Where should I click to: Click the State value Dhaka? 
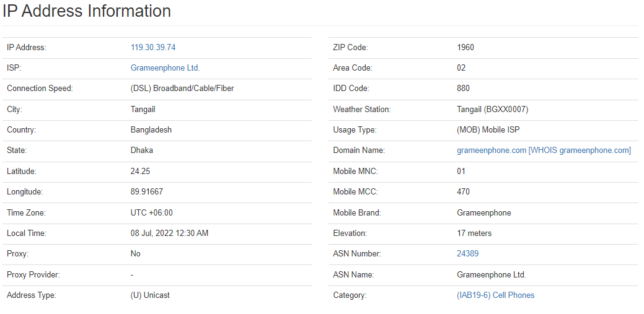point(141,150)
